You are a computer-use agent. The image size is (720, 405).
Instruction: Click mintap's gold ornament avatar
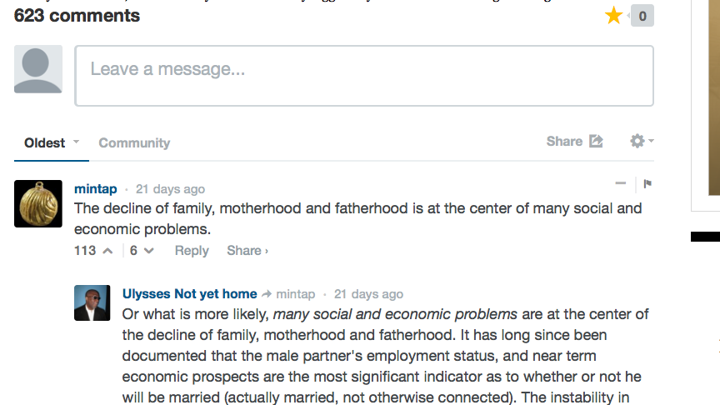38,204
